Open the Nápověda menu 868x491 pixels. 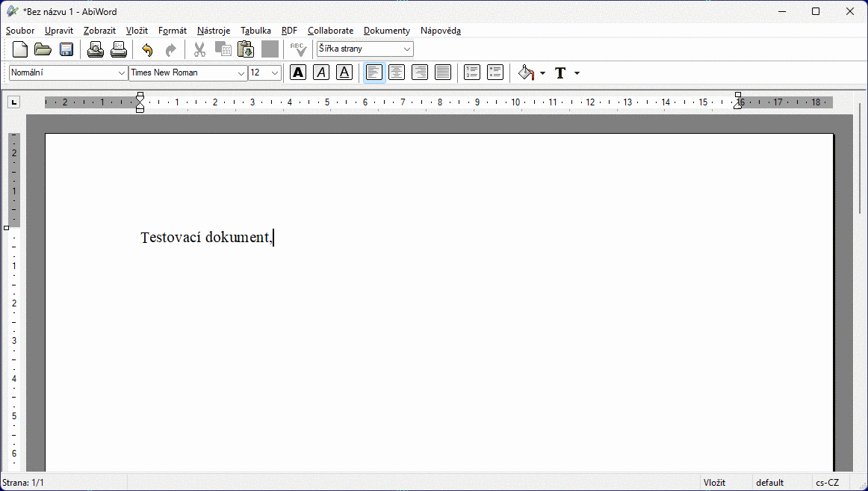[x=441, y=31]
